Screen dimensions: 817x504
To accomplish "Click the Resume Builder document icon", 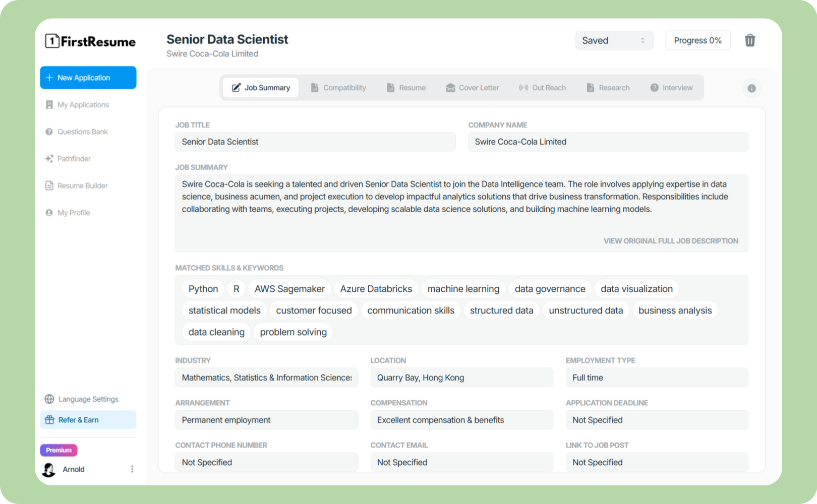I will tap(49, 185).
